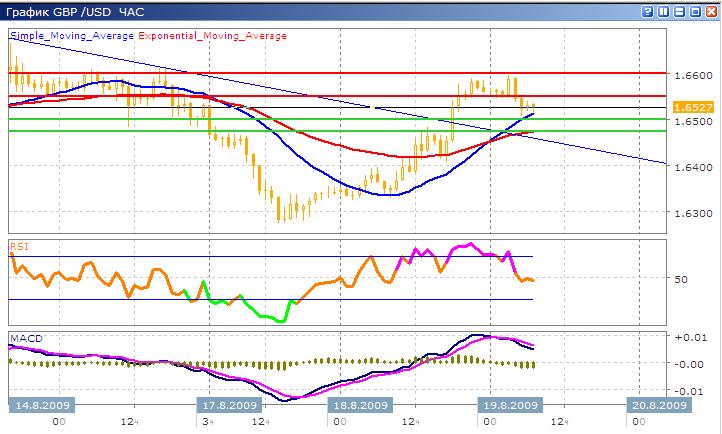Click the help question mark icon

(649, 11)
